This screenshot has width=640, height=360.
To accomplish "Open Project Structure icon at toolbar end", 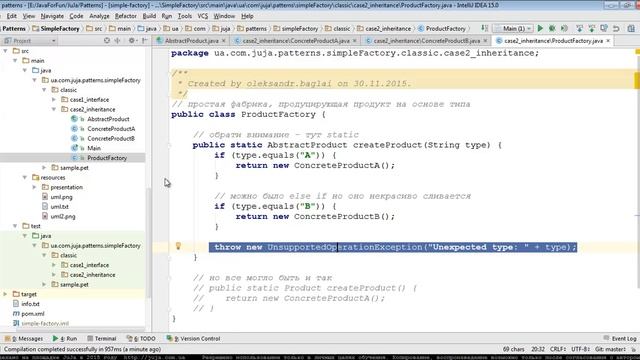I will pyautogui.click(x=631, y=28).
